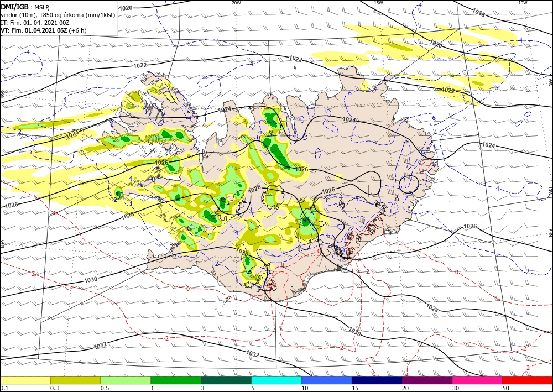Click the '1020' isobar label beside the title box
This screenshot has height=392, width=553.
point(126,8)
